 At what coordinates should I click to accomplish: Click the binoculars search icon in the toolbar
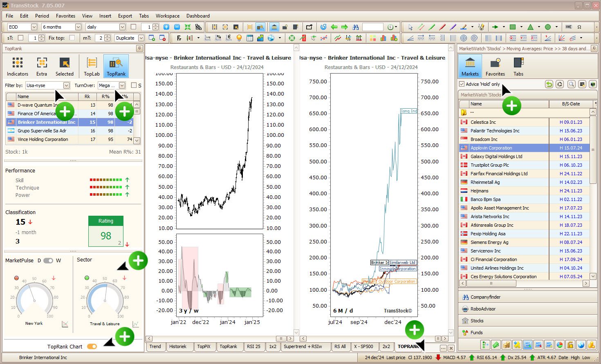[356, 27]
